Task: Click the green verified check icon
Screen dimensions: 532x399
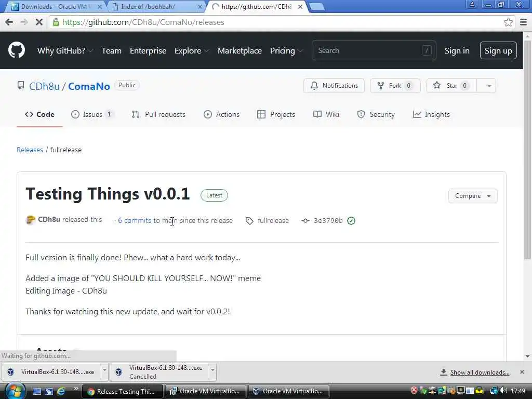Action: click(351, 221)
